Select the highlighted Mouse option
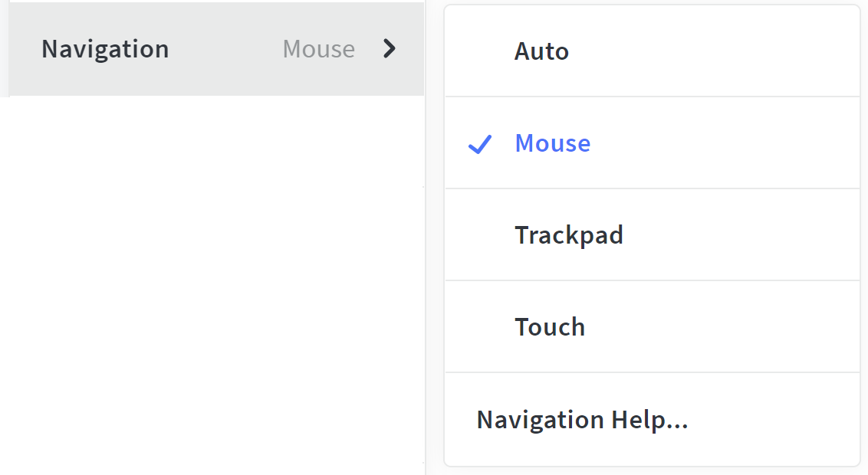 (552, 143)
